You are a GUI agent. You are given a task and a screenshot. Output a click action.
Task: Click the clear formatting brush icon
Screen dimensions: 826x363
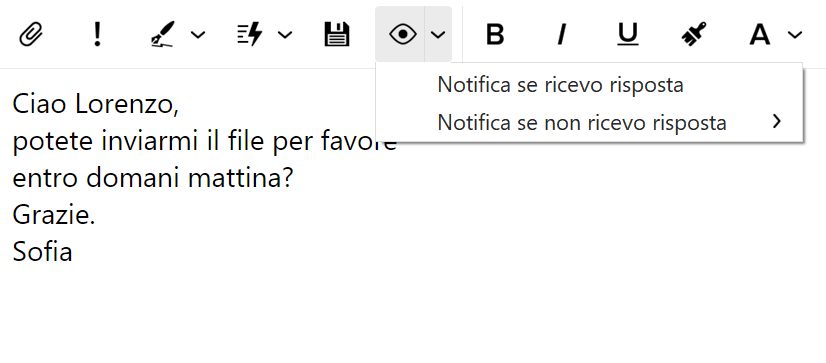(693, 35)
